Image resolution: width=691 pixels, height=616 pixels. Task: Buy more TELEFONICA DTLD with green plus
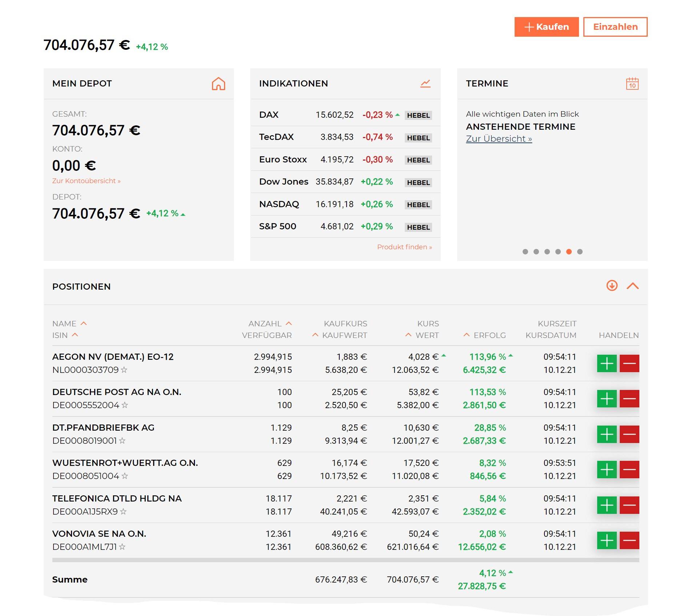(607, 505)
